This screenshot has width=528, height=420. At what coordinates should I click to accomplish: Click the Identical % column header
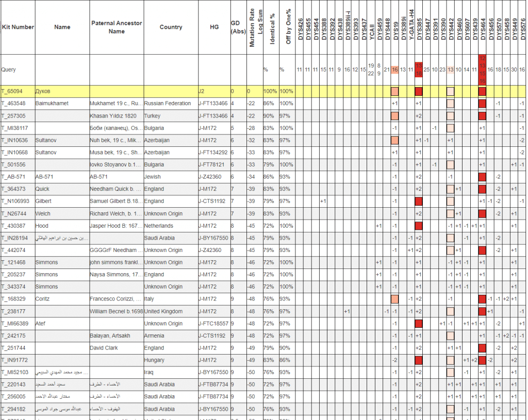pos(272,27)
